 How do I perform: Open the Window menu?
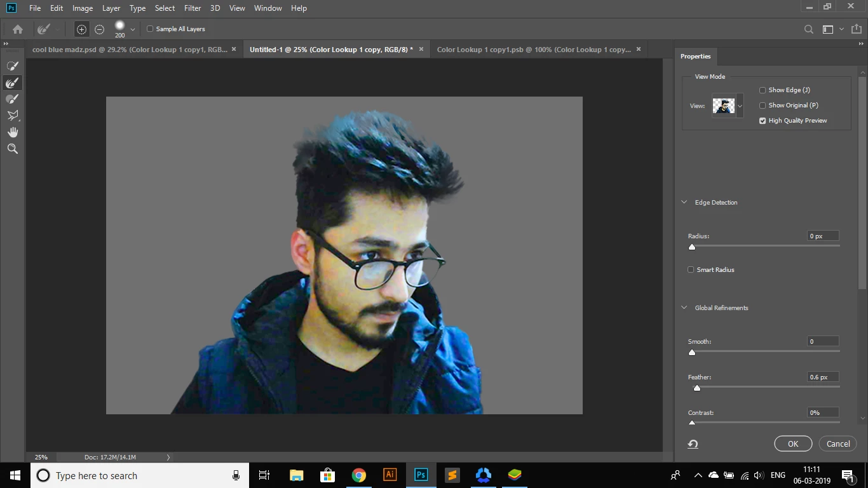coord(268,8)
